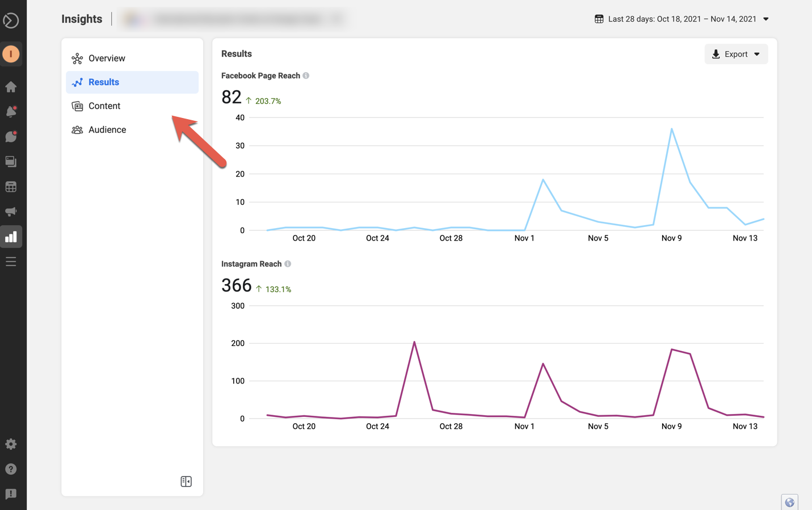Click info icon beside Facebook Page Reach
This screenshot has width=812, height=510.
click(306, 75)
